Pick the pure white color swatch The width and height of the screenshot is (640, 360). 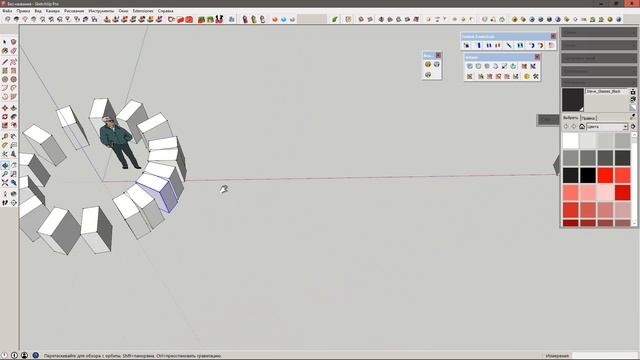click(571, 141)
